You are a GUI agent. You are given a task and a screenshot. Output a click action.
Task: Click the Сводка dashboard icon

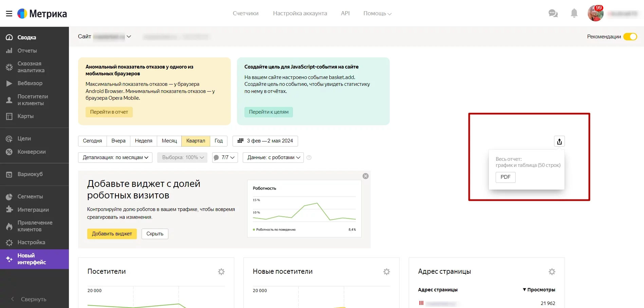tap(9, 37)
